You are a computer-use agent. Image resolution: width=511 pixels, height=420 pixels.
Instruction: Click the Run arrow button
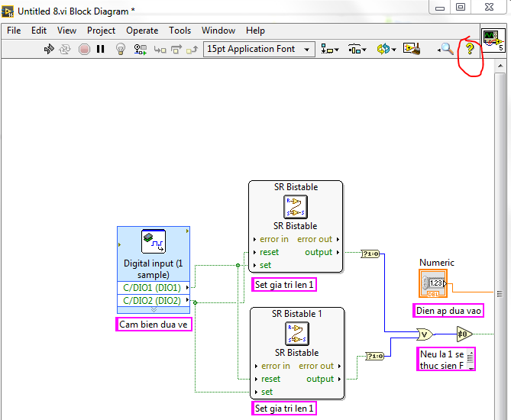point(49,49)
